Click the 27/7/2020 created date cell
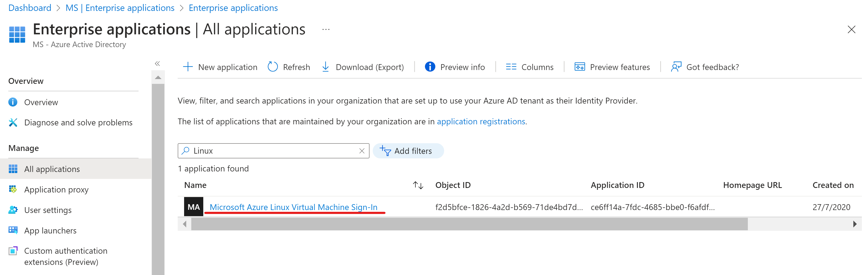 [x=831, y=207]
